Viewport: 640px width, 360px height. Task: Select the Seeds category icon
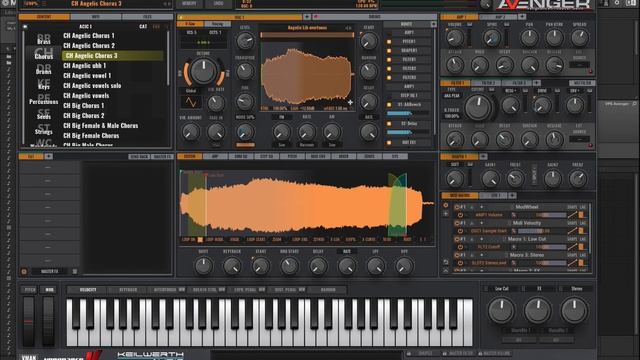44,114
